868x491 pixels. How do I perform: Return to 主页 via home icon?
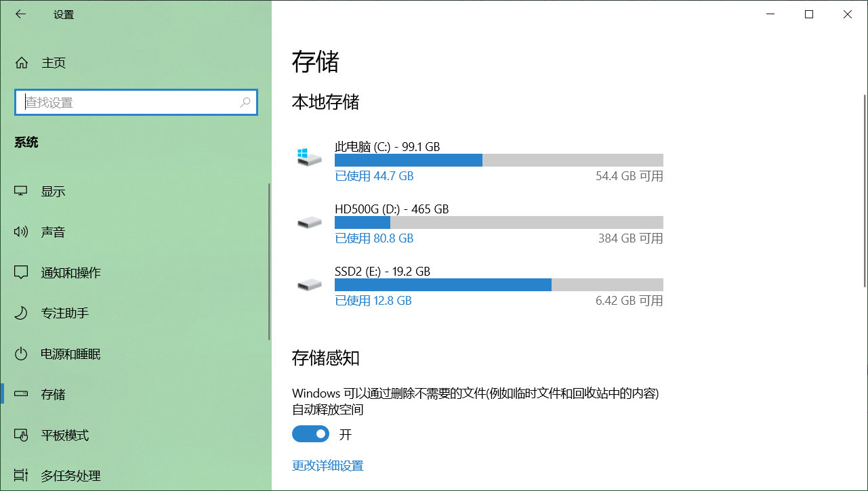click(24, 62)
